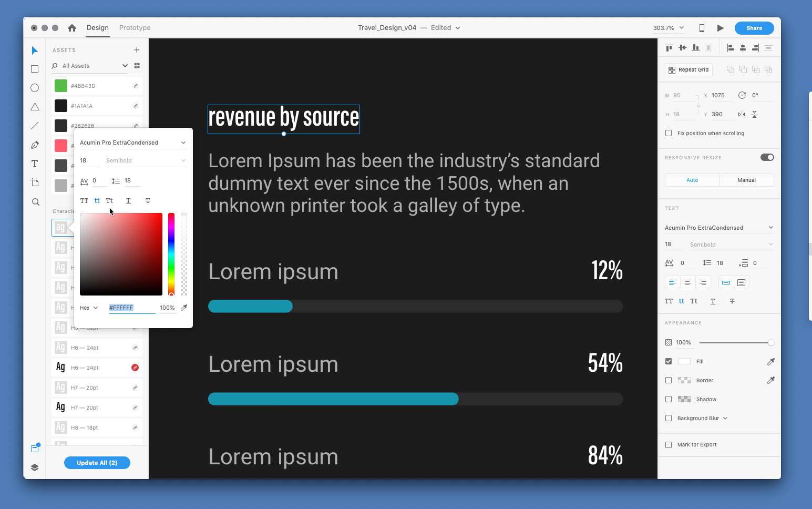Enable the Border checkbox
Viewport: 812px width, 509px height.
669,380
